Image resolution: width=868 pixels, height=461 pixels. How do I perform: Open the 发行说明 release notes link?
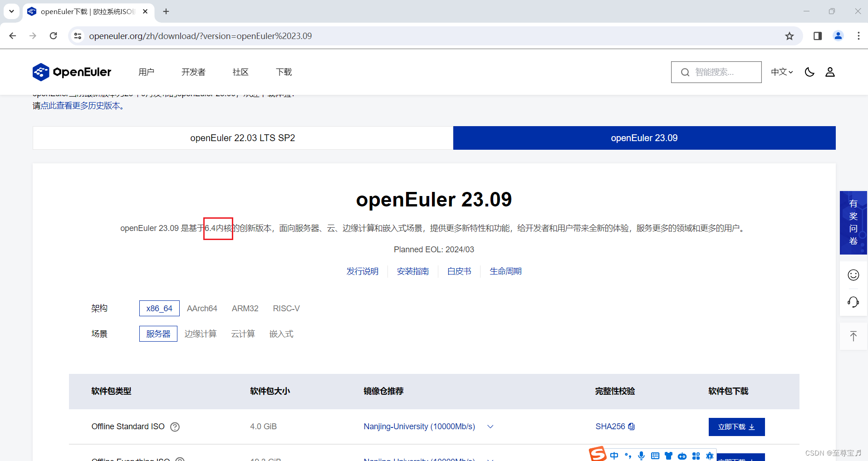[x=362, y=271]
